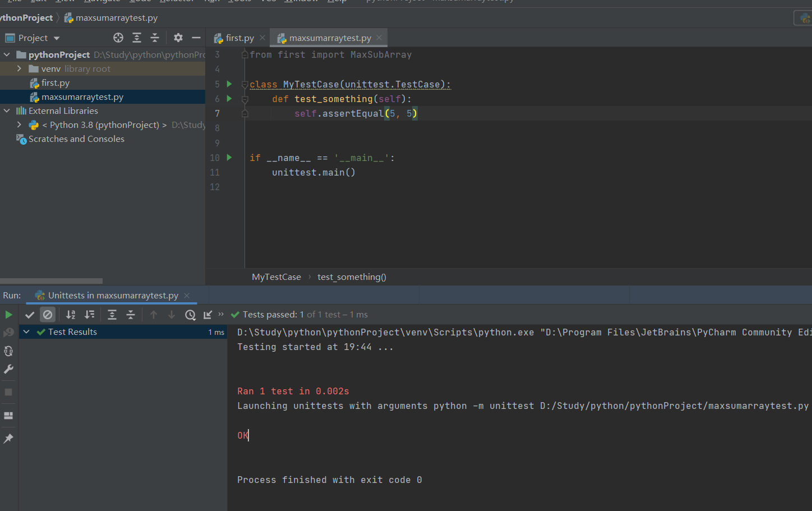Run MyTestCase class from gutter arrow
The image size is (812, 511).
[x=229, y=84]
